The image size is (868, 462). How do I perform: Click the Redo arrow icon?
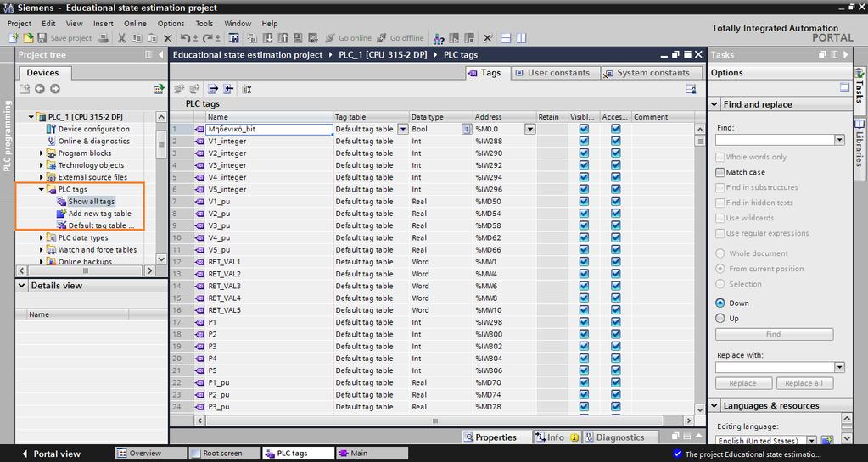click(x=207, y=38)
